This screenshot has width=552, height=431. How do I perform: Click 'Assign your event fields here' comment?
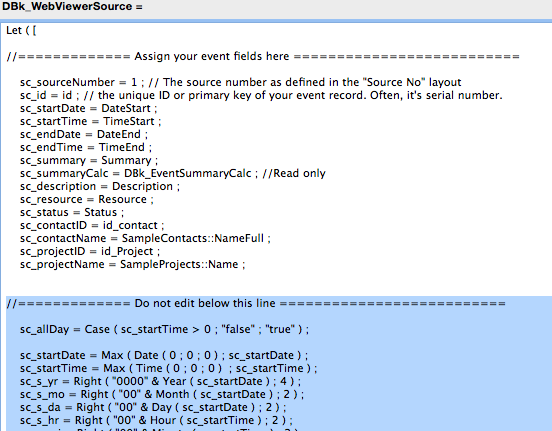[x=212, y=56]
